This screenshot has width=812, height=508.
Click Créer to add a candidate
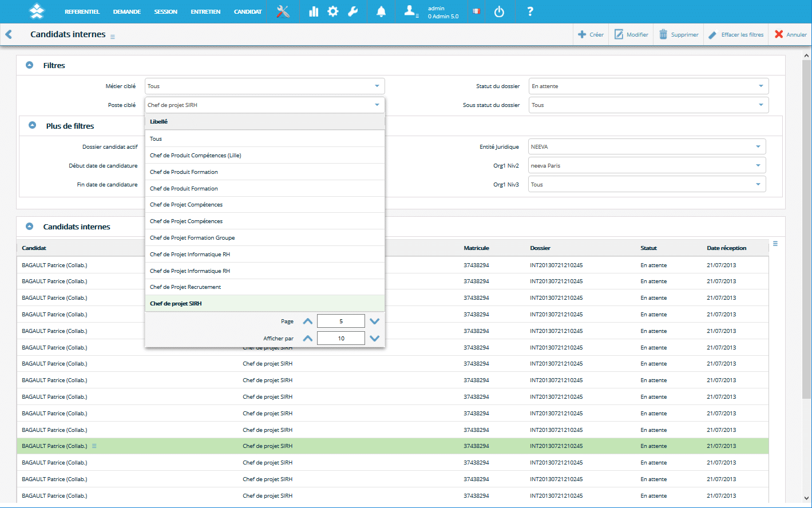click(591, 34)
